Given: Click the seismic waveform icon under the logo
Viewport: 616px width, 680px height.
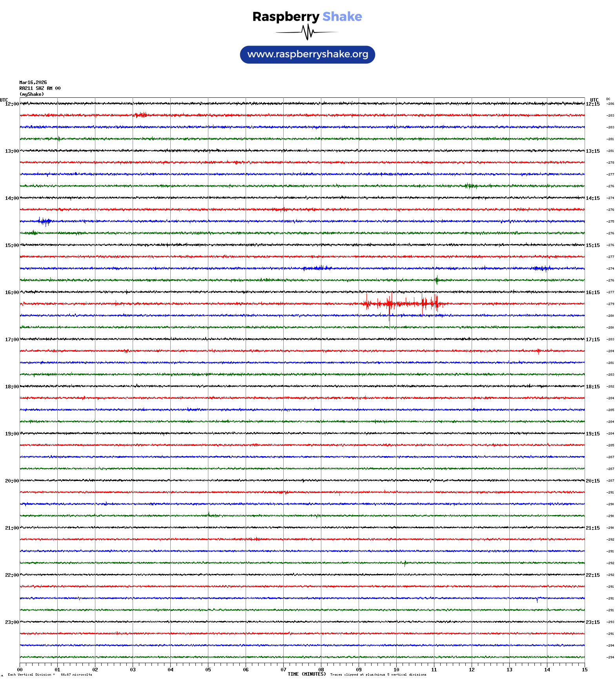Looking at the screenshot, I should point(307,32).
